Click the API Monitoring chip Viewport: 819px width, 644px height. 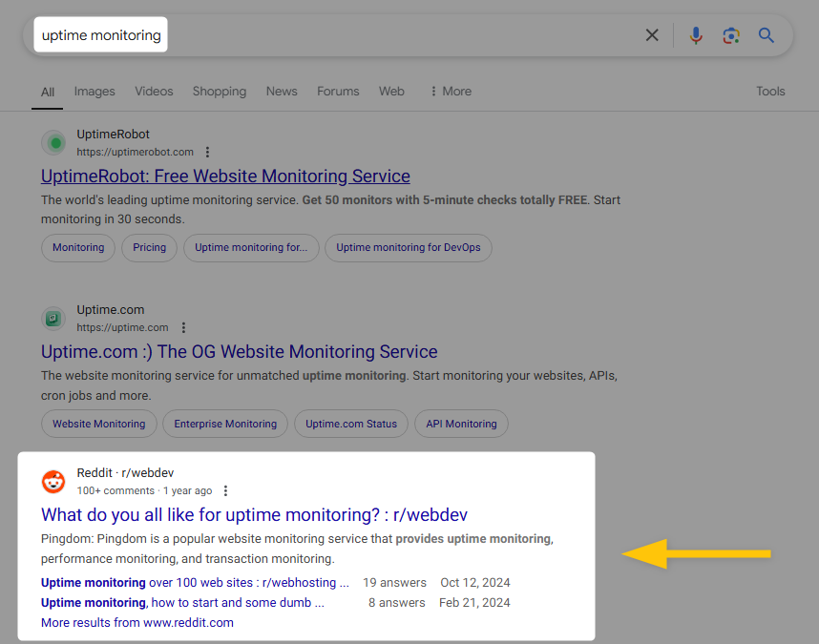coord(461,424)
